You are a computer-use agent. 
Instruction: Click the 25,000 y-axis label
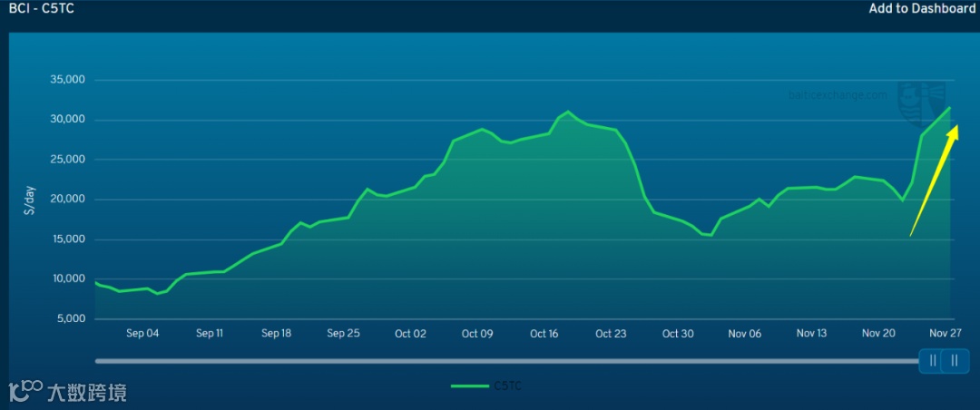[x=67, y=160]
